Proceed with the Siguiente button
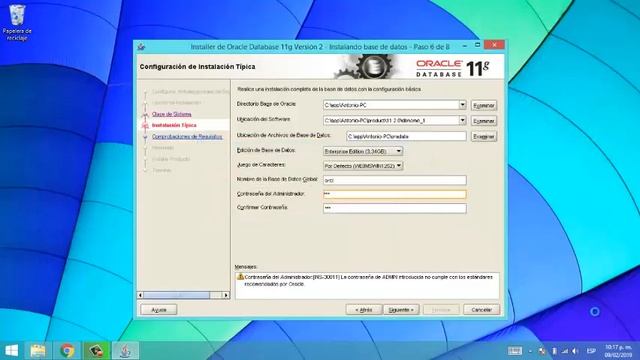 coord(401,310)
